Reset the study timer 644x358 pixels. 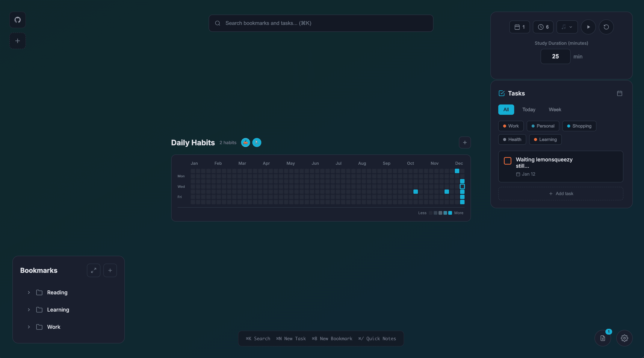pos(606,27)
